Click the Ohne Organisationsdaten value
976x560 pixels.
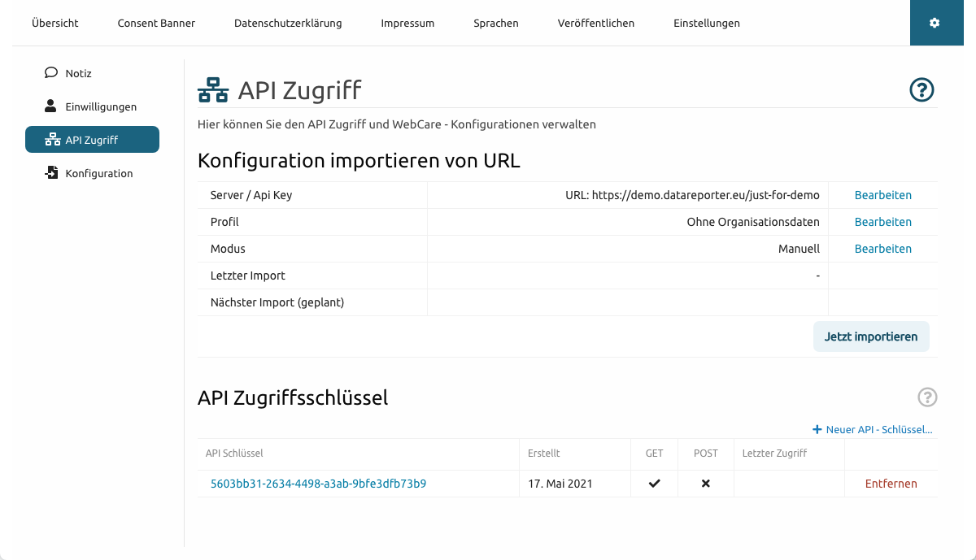point(753,222)
